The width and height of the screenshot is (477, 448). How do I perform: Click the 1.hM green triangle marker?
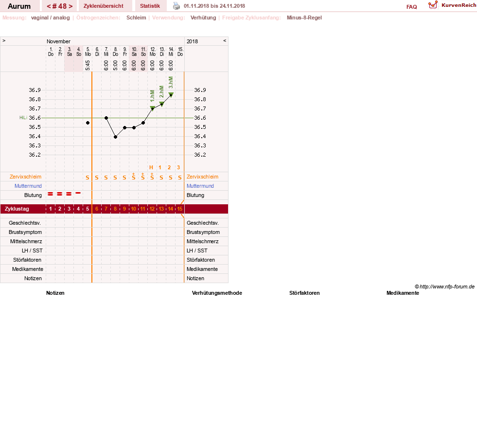coord(152,108)
